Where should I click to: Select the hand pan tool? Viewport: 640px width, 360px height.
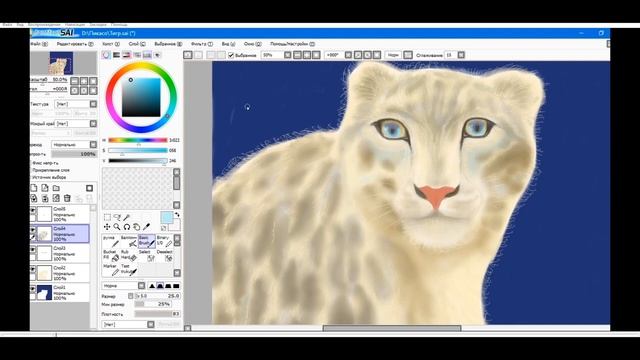[137, 227]
